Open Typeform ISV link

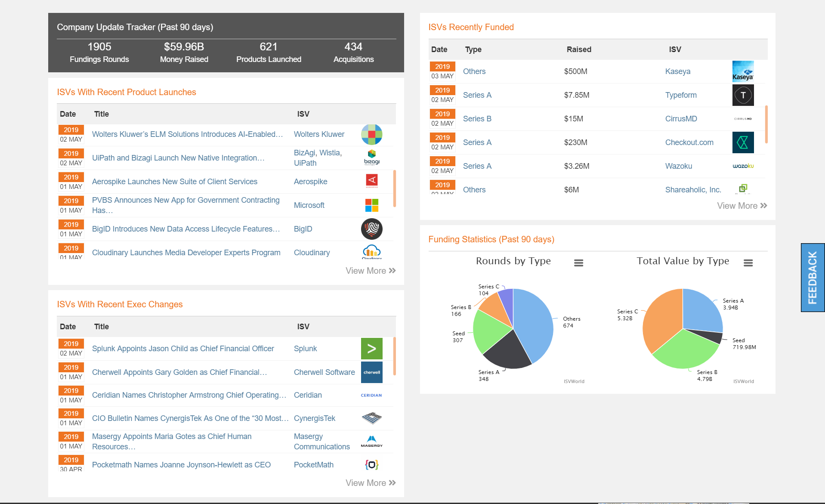click(681, 95)
